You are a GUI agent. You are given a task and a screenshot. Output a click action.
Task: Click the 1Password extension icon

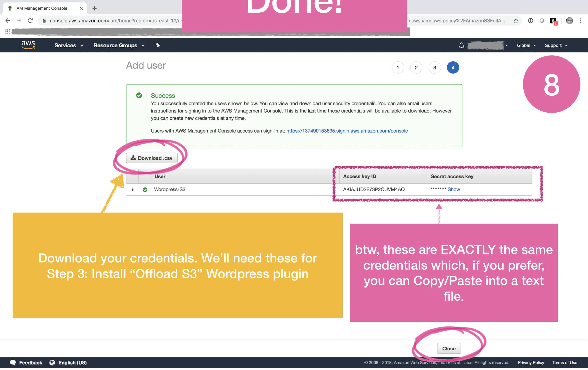(530, 20)
